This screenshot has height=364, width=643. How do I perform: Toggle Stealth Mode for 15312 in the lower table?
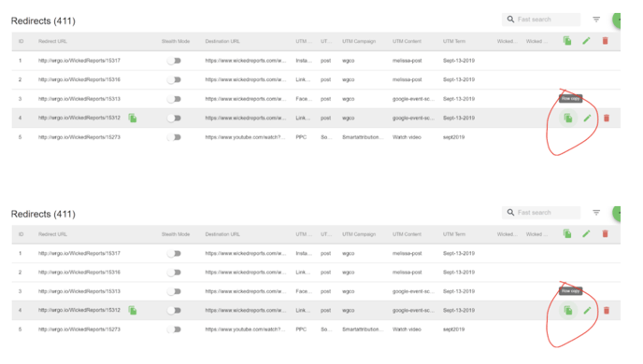coord(174,311)
